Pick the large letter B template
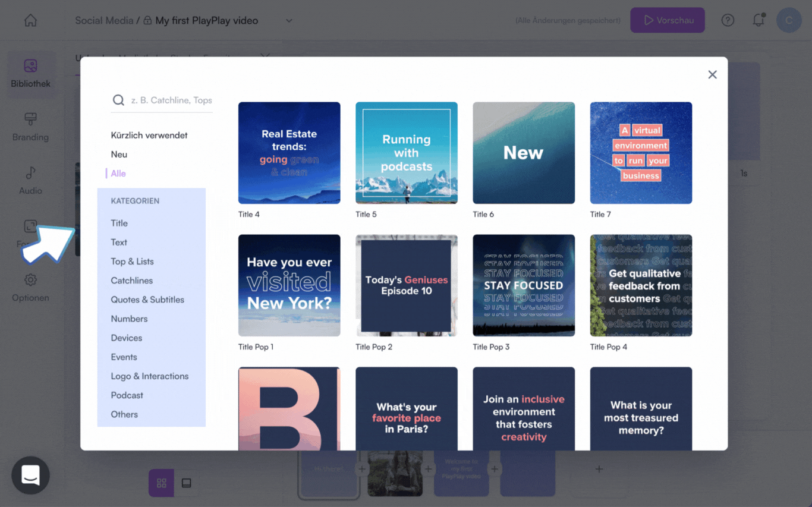812x507 pixels. tap(289, 408)
